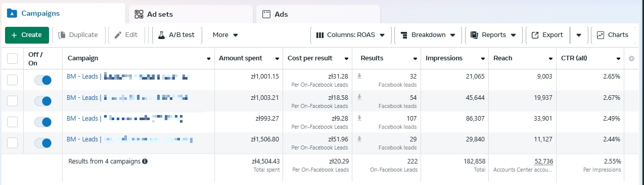This screenshot has width=644, height=185.
Task: Switch to the Ad sets tab
Action: coord(191,14)
